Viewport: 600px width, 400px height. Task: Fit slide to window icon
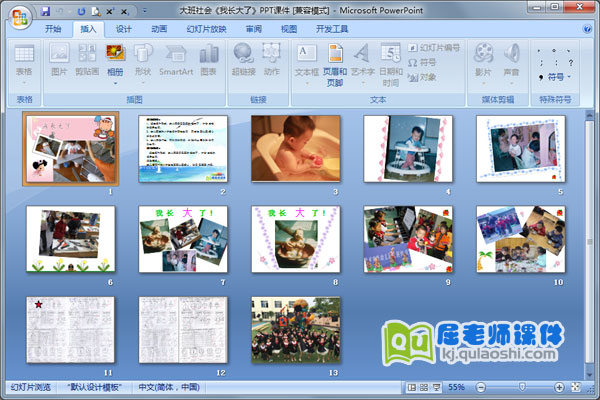tap(576, 387)
